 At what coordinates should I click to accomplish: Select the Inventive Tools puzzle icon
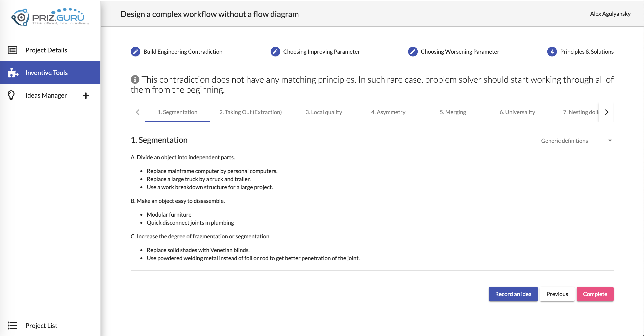coord(13,72)
